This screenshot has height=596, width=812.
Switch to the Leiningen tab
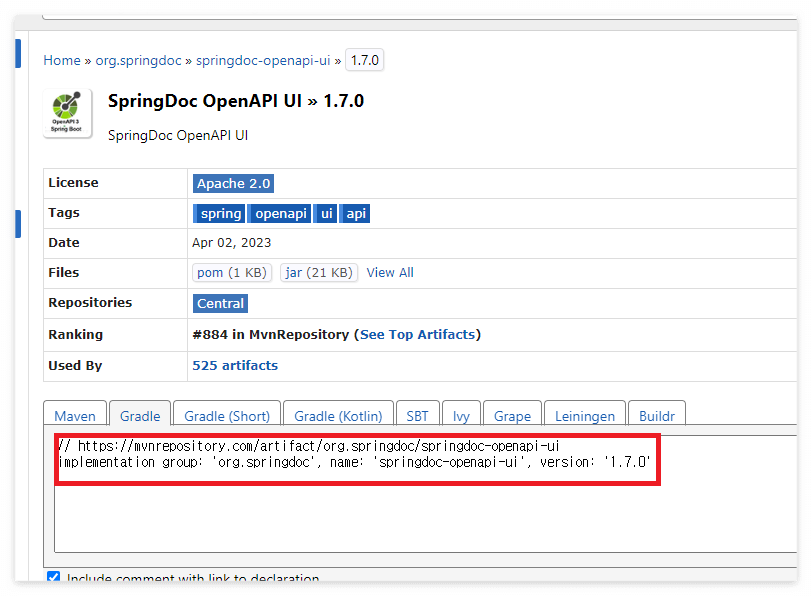pyautogui.click(x=585, y=415)
